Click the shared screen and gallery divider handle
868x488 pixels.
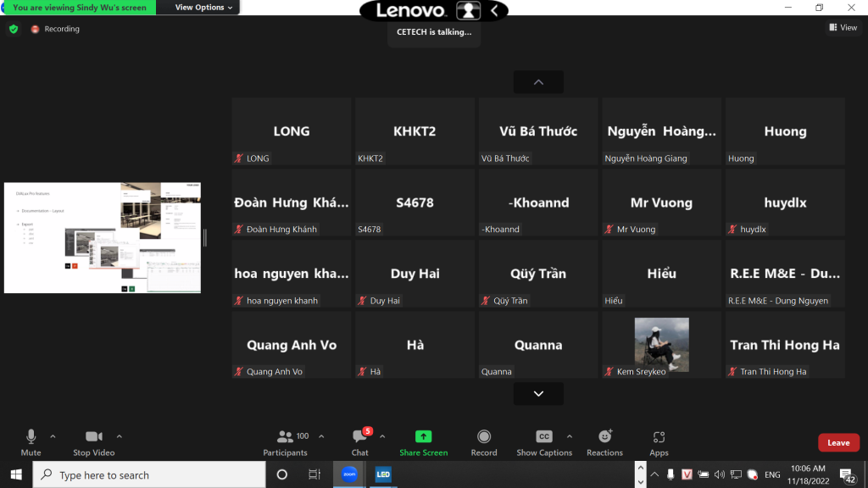(205, 238)
